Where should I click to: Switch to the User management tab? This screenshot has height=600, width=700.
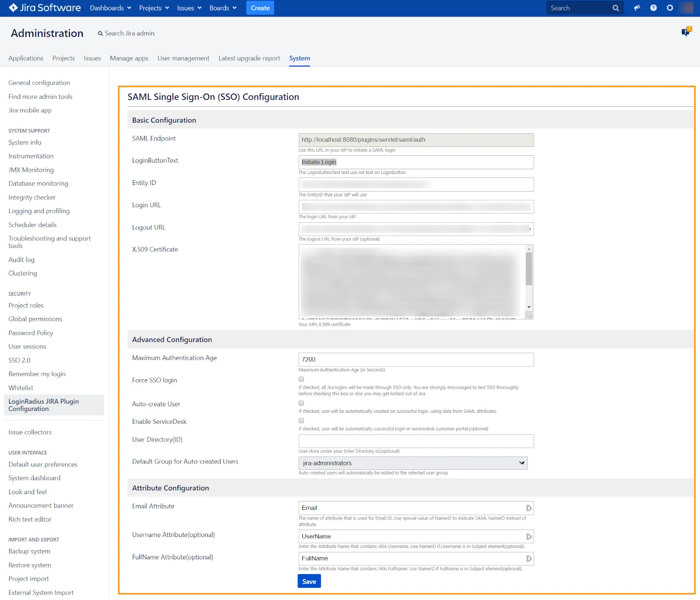183,58
